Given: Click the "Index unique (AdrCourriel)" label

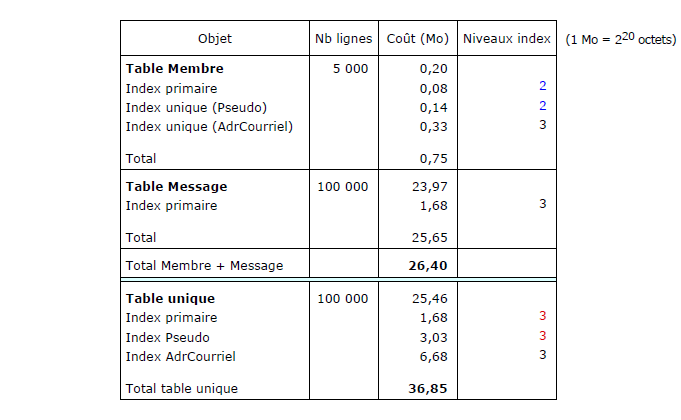Looking at the screenshot, I should tap(209, 126).
